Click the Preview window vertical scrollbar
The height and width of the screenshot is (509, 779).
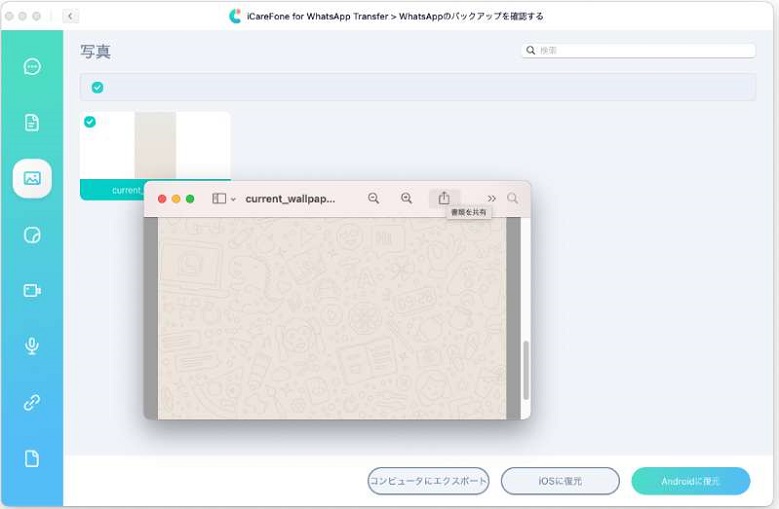pyautogui.click(x=526, y=370)
